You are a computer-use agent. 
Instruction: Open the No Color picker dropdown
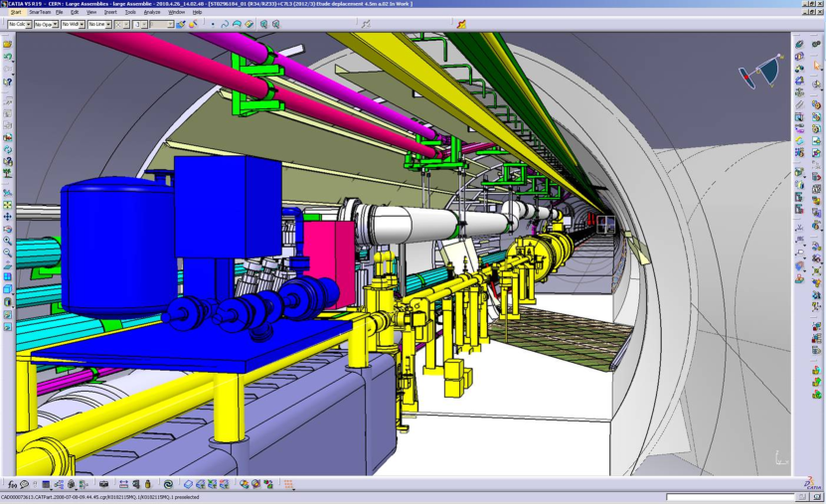(x=18, y=24)
